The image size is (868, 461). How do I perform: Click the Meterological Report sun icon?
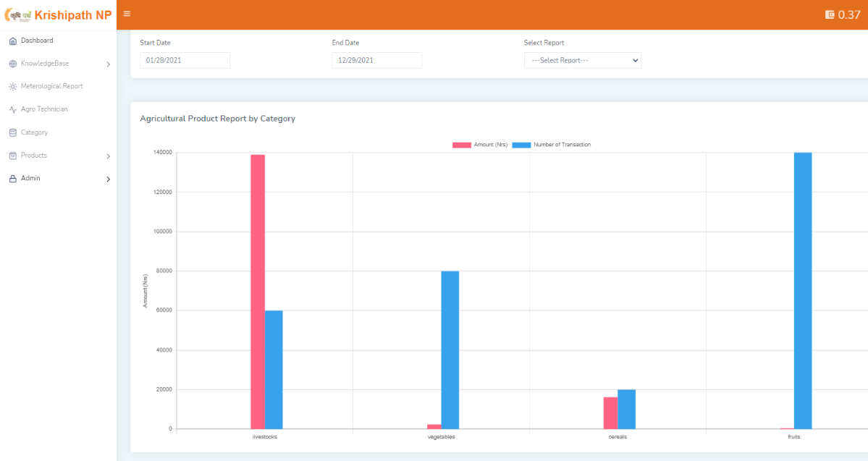(12, 86)
